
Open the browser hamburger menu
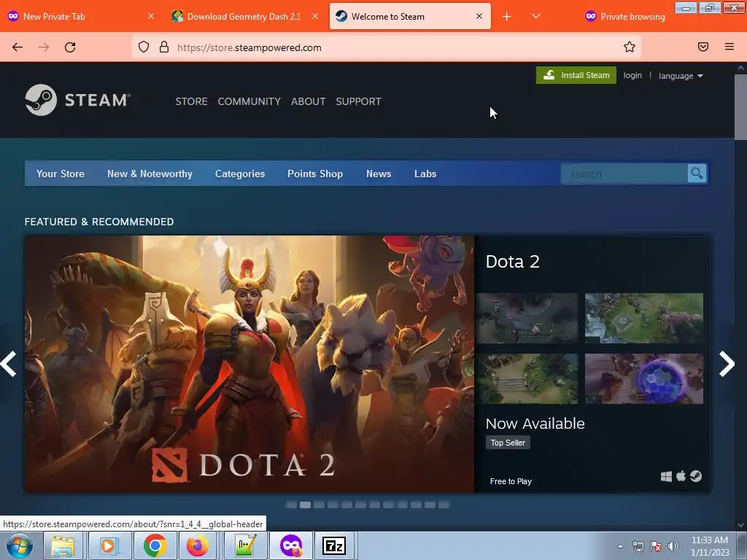729,47
